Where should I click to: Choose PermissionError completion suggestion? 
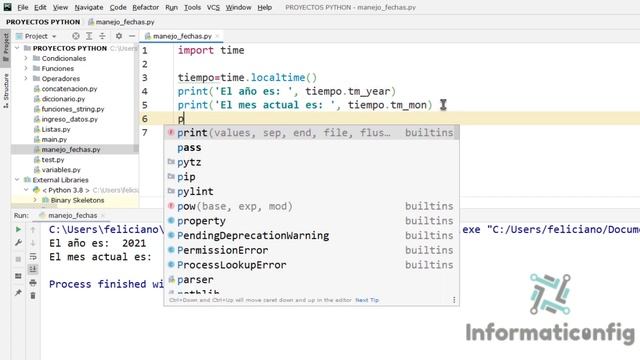pyautogui.click(x=311, y=250)
